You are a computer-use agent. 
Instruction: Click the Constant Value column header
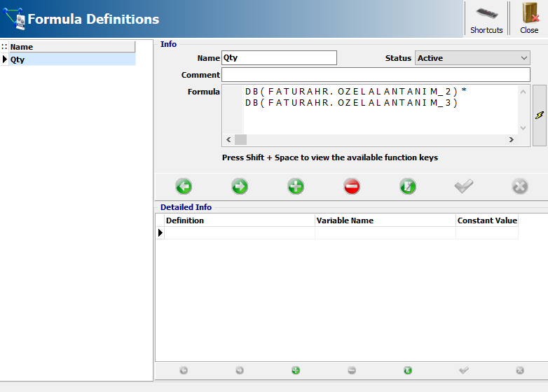tap(487, 220)
